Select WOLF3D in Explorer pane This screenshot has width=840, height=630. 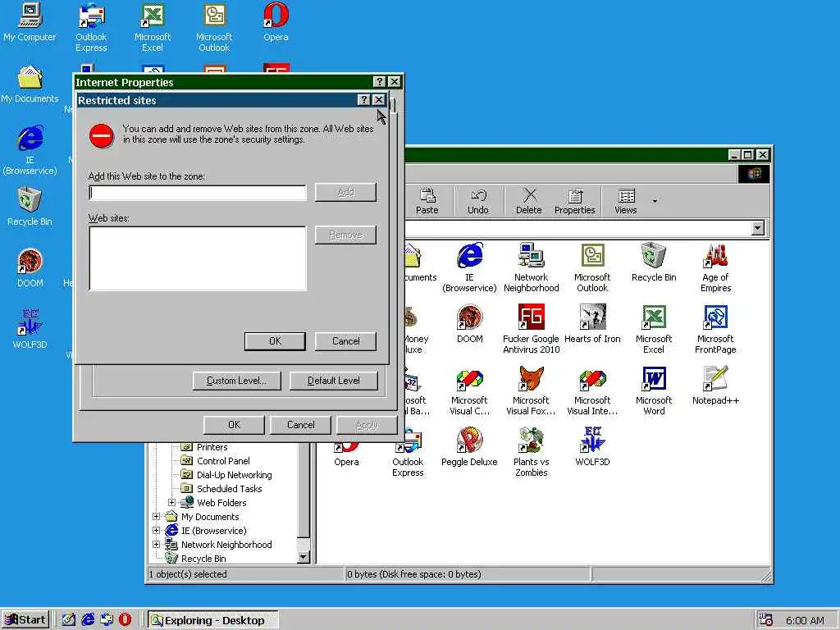tap(592, 447)
